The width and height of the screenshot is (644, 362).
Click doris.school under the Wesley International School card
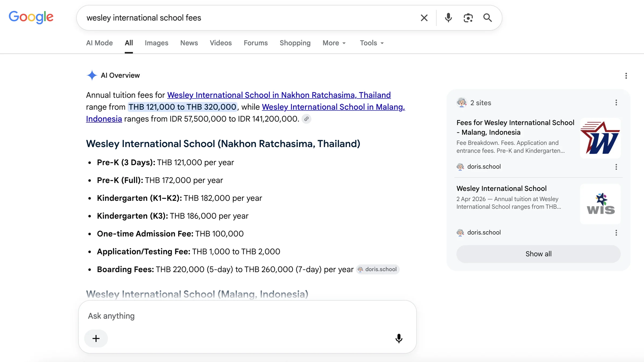point(484,232)
